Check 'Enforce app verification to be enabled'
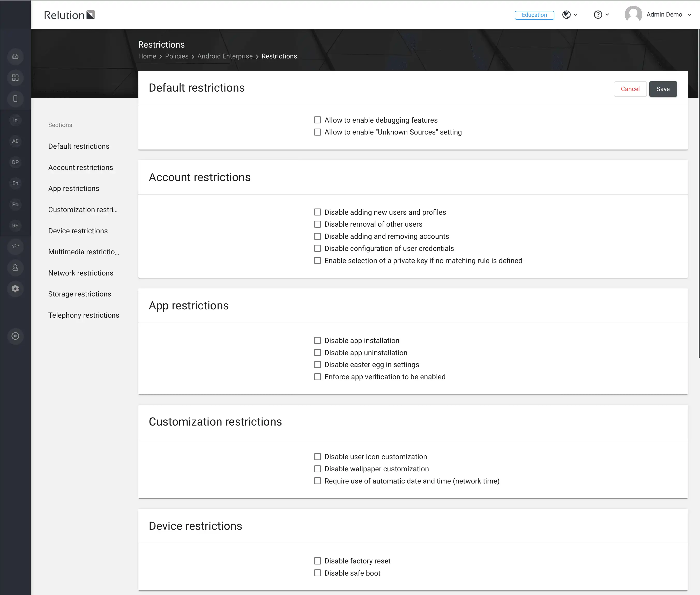 (317, 377)
